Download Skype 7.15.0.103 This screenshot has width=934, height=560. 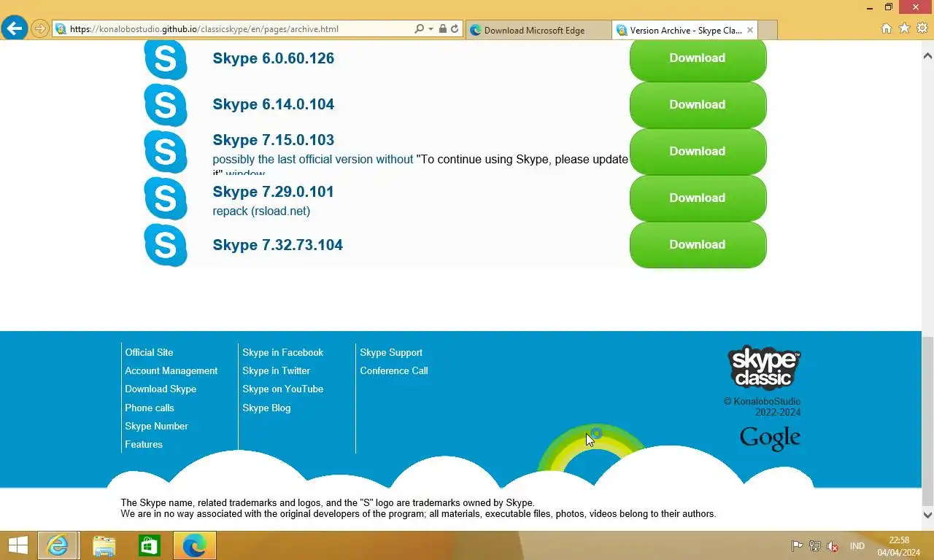click(698, 151)
